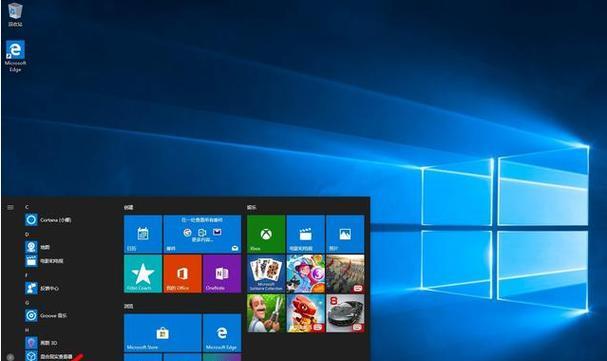This screenshot has width=607, height=361.
Task: Open Mixed Reality Viewer list entry
Action: [49, 356]
